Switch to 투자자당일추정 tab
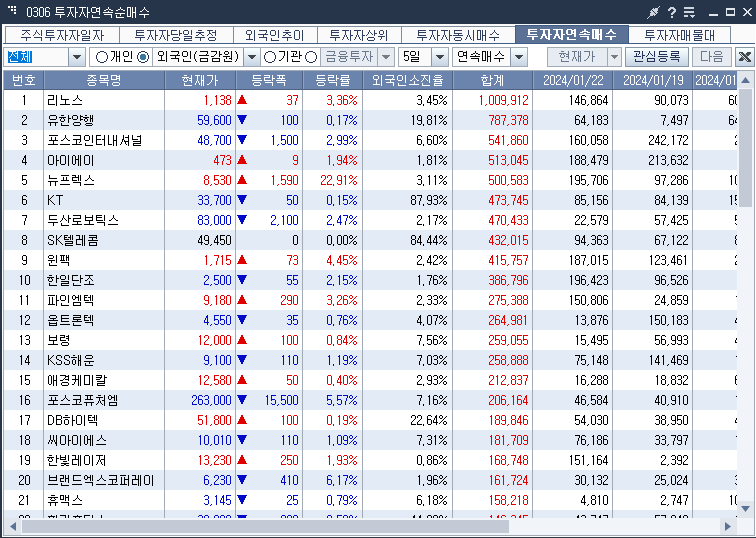The height and width of the screenshot is (538, 756). click(x=176, y=35)
